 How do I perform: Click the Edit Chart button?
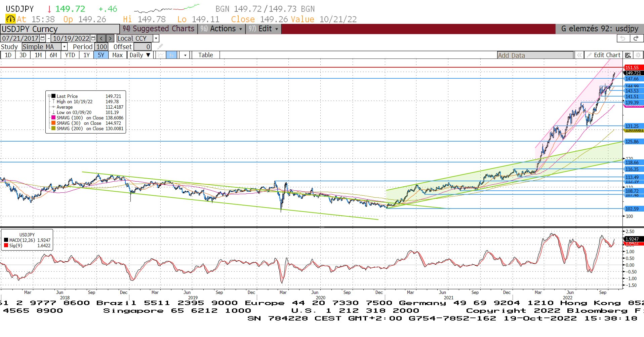coord(604,55)
